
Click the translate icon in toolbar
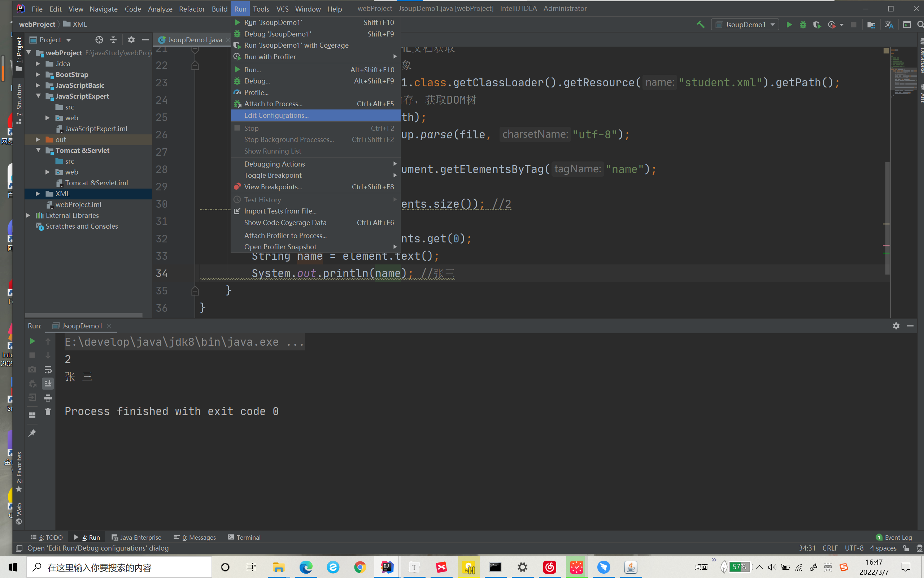point(889,25)
